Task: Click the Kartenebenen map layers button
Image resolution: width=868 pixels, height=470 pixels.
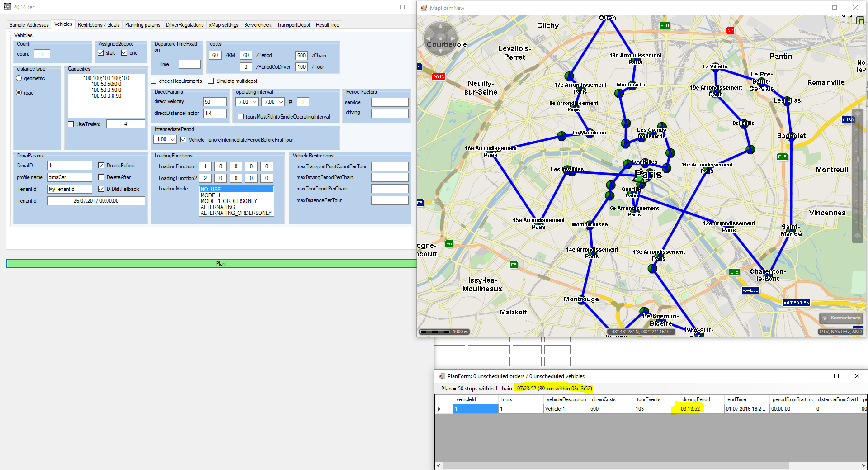Action: pos(841,318)
